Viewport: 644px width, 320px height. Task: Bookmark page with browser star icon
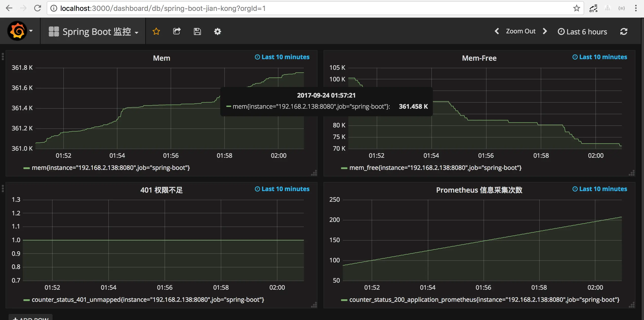tap(576, 8)
